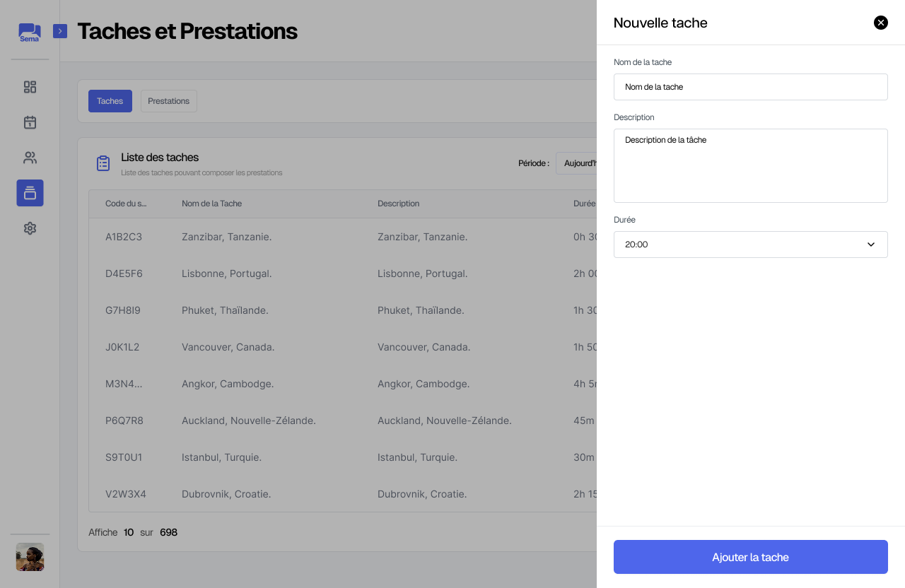
Task: Click the Sema logo icon
Action: tap(30, 33)
